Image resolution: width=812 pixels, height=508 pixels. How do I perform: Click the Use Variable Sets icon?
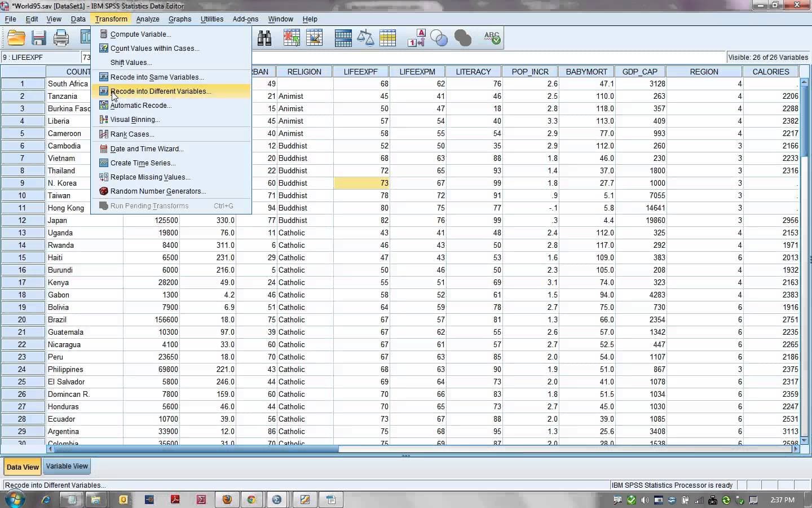coord(439,38)
